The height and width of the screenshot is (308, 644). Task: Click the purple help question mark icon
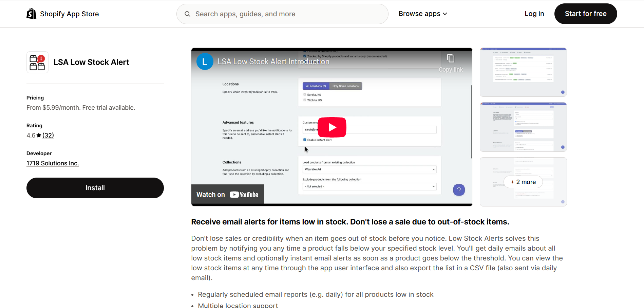[459, 190]
